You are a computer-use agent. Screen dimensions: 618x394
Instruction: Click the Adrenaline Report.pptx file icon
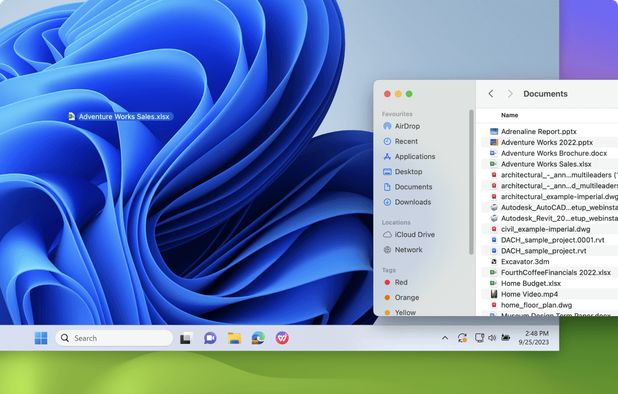[494, 131]
